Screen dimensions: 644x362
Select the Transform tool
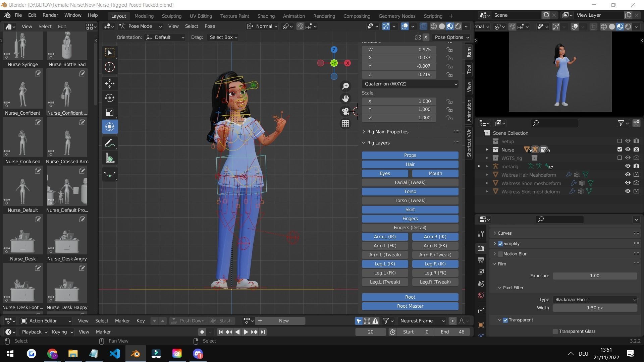(x=110, y=127)
